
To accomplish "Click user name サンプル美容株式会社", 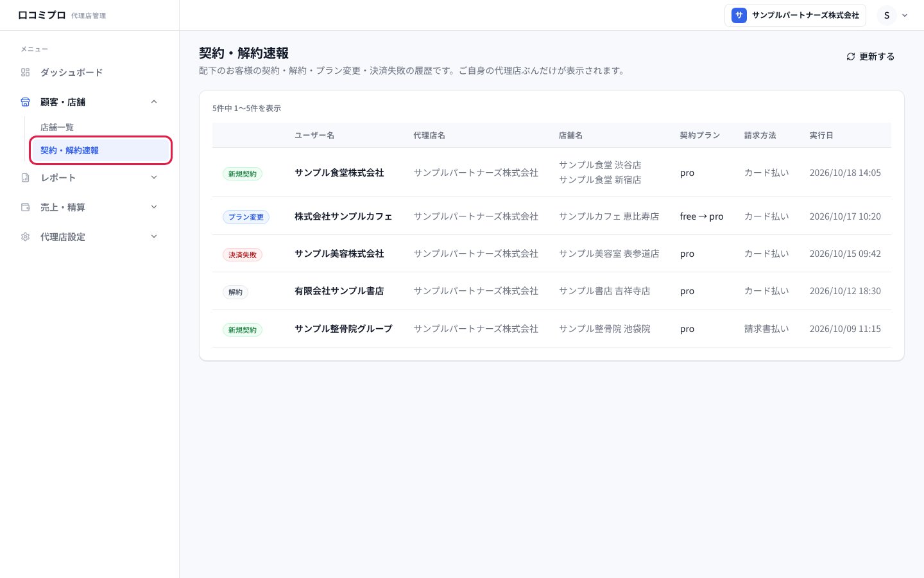I will coord(339,254).
